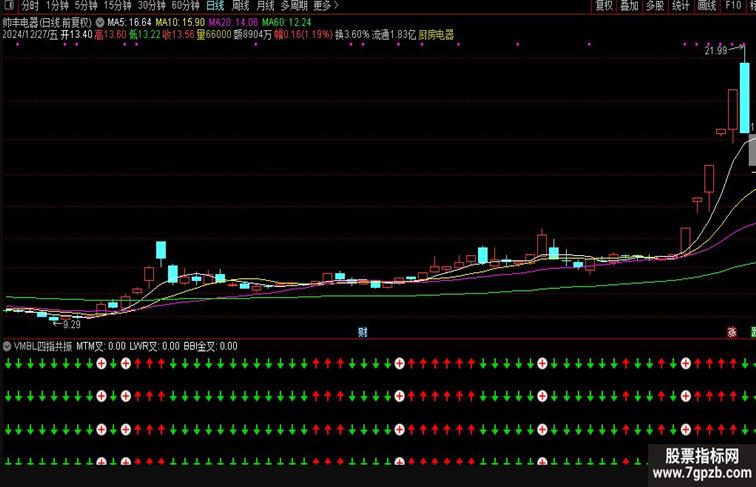Image resolution: width=756 pixels, height=487 pixels.
Task: Open the 厨房电器 sector link
Action: click(436, 35)
